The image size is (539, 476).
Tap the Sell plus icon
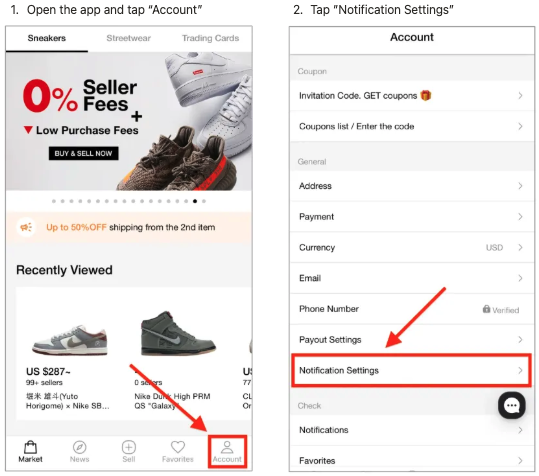tap(129, 447)
